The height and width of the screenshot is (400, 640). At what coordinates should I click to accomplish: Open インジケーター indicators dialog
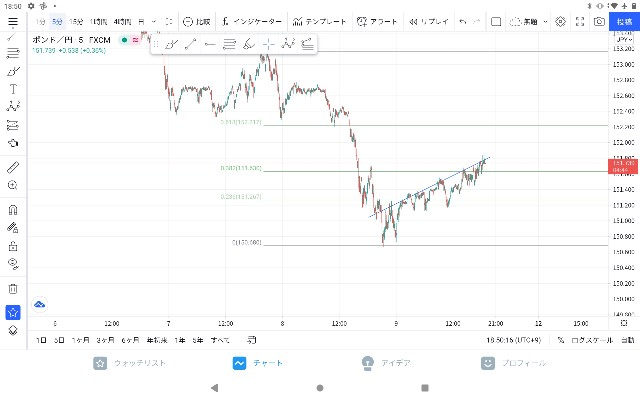pos(252,22)
